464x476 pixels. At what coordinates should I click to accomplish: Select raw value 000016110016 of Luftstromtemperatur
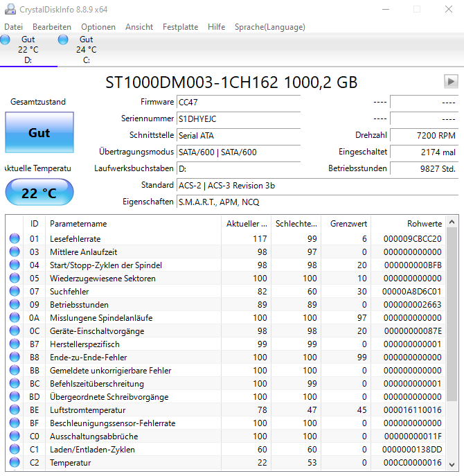413,409
